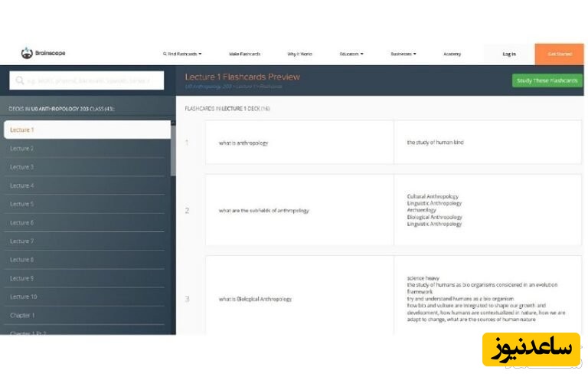
Task: Open Lecture 8 from deck list
Action: click(x=87, y=260)
